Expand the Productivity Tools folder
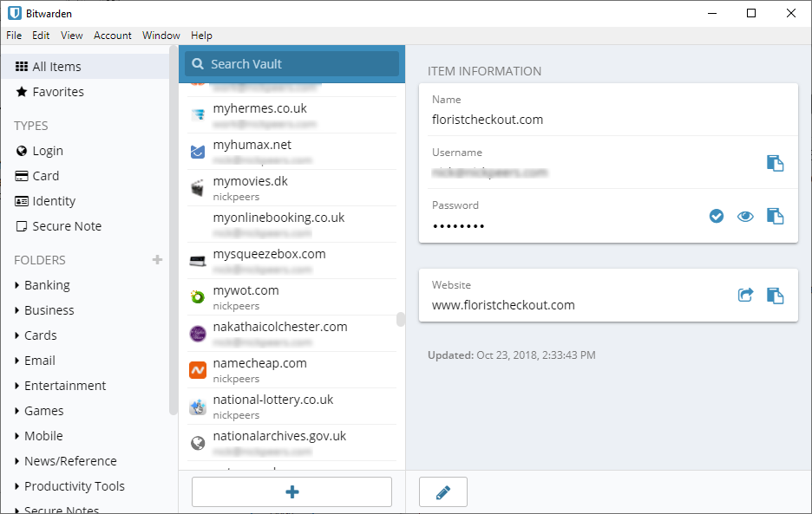Viewport: 812px width, 514px height. tap(74, 486)
